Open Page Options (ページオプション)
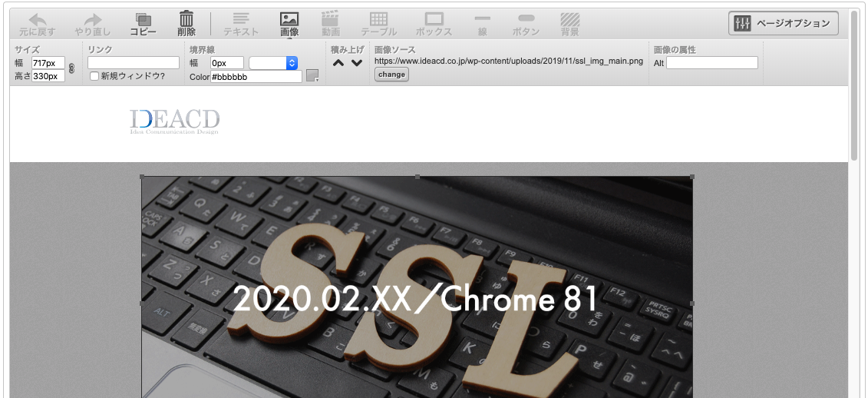The image size is (868, 398). click(784, 23)
